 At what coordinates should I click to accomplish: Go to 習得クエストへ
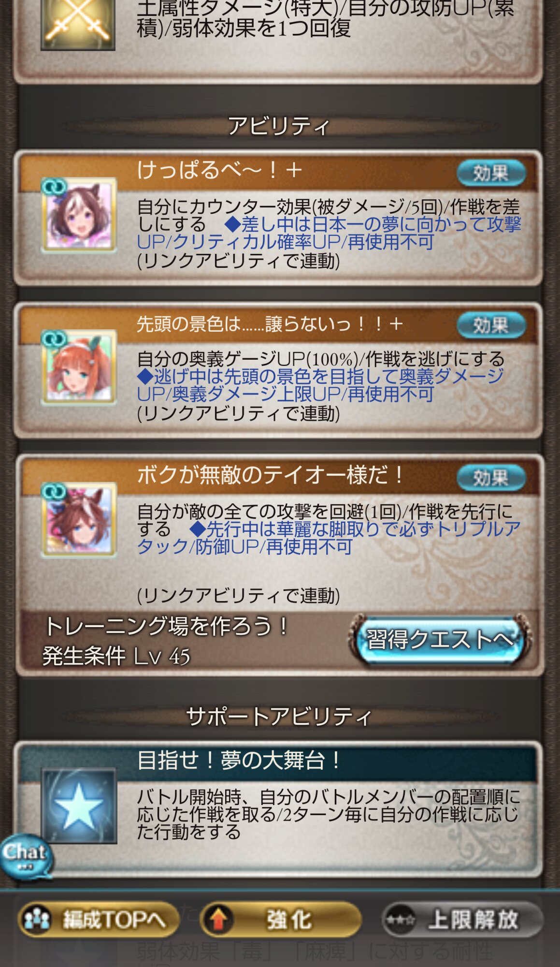point(440,640)
